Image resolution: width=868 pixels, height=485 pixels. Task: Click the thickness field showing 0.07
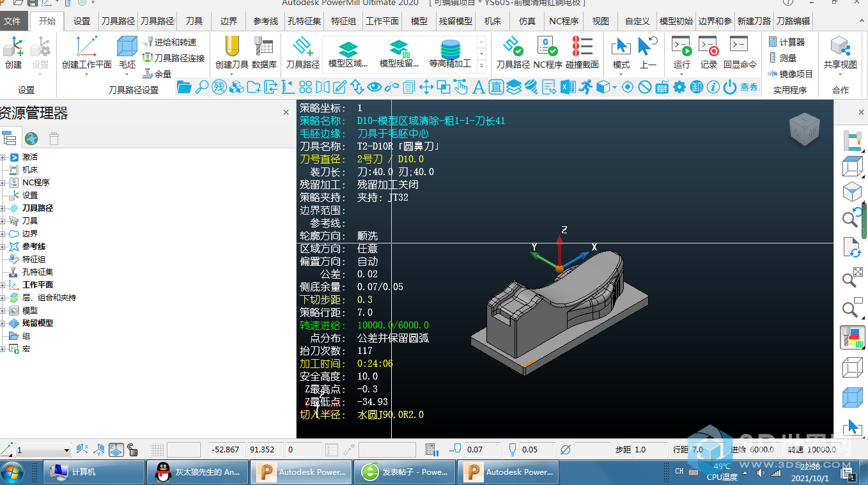[483, 450]
